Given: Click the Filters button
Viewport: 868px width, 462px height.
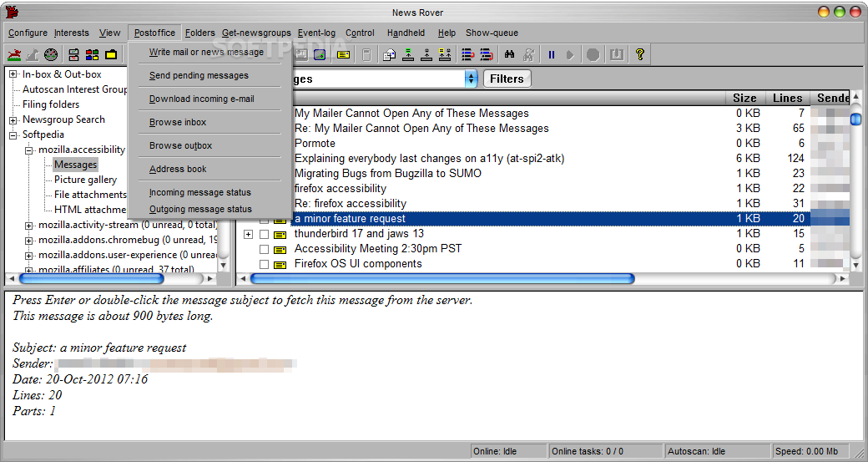Looking at the screenshot, I should 507,79.
